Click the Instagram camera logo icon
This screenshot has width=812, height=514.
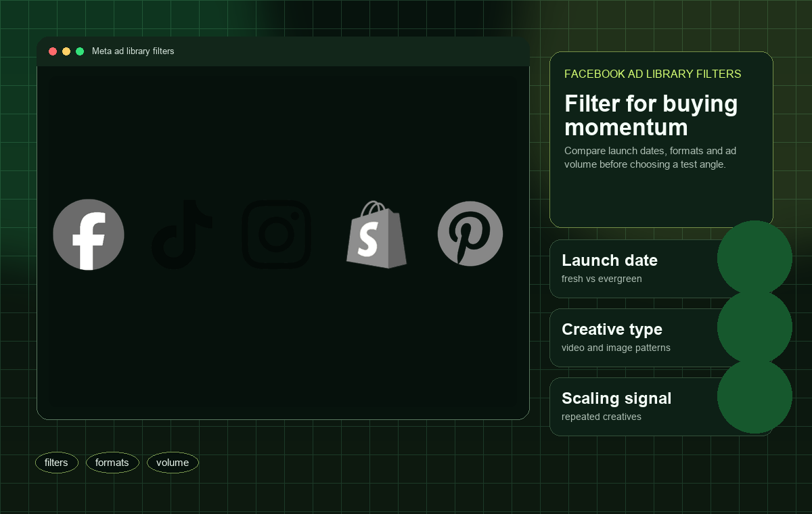pyautogui.click(x=276, y=233)
